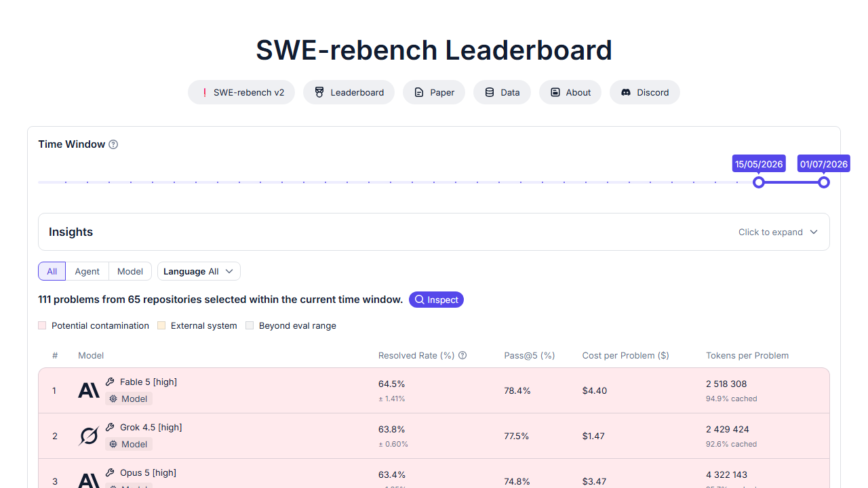Screen dimensions: 868x488
Task: Click the Inspect button
Action: 436,300
